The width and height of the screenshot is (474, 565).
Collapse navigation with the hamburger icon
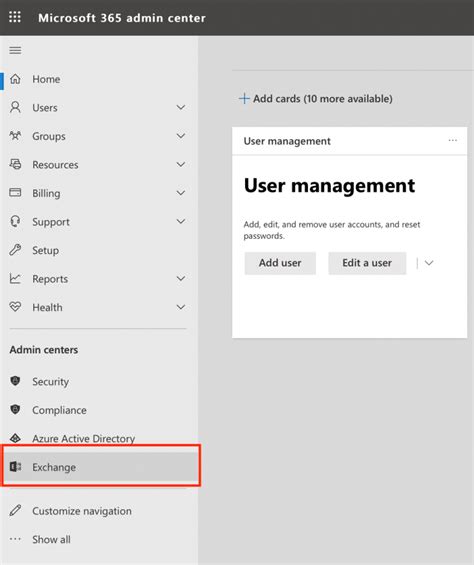coord(15,50)
